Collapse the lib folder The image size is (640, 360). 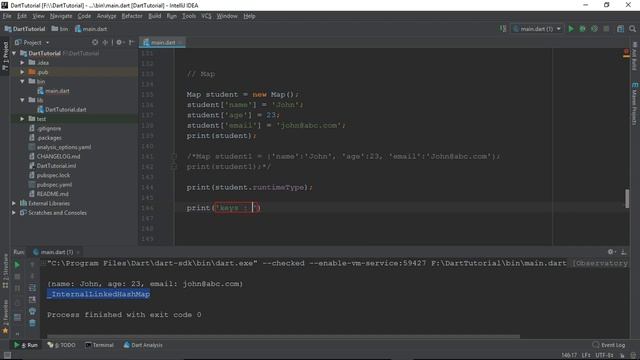(x=22, y=100)
